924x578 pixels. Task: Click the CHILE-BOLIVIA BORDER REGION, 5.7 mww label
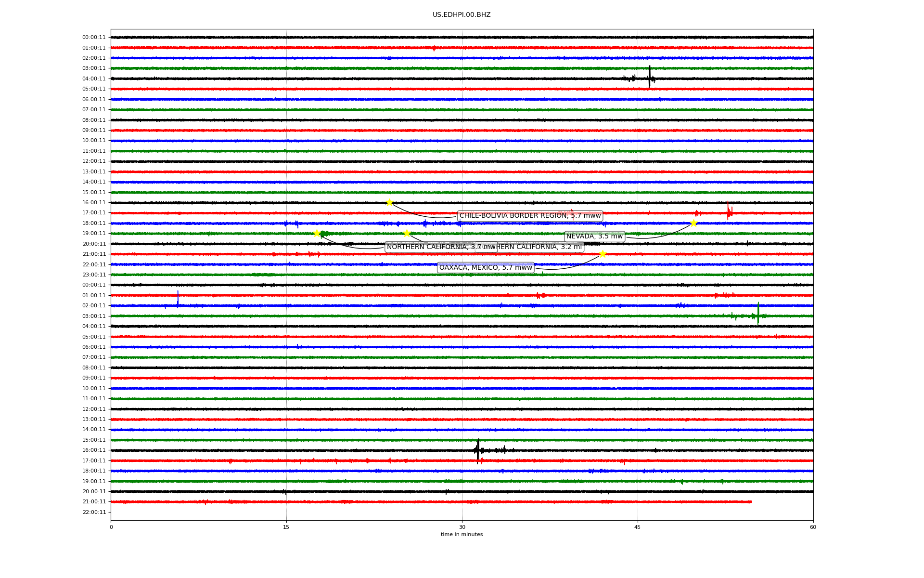(530, 216)
